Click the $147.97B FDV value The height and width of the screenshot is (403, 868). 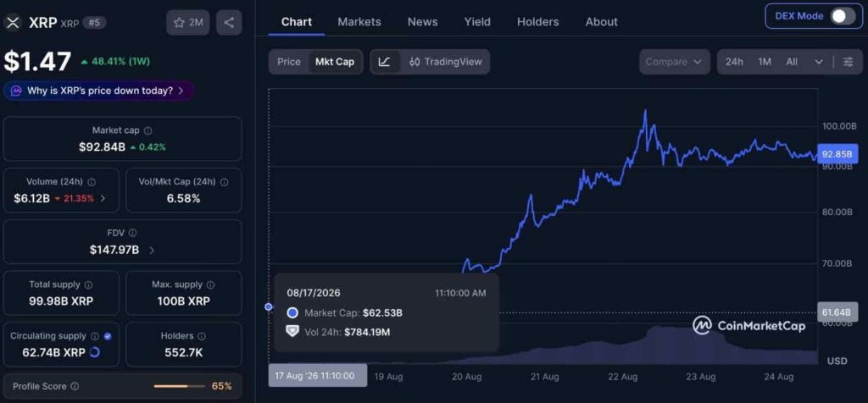tap(114, 250)
